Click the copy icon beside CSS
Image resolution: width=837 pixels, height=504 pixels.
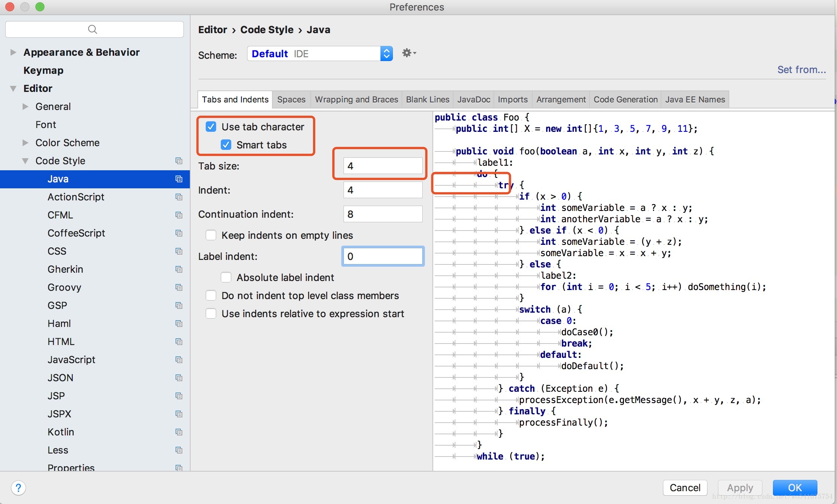179,251
